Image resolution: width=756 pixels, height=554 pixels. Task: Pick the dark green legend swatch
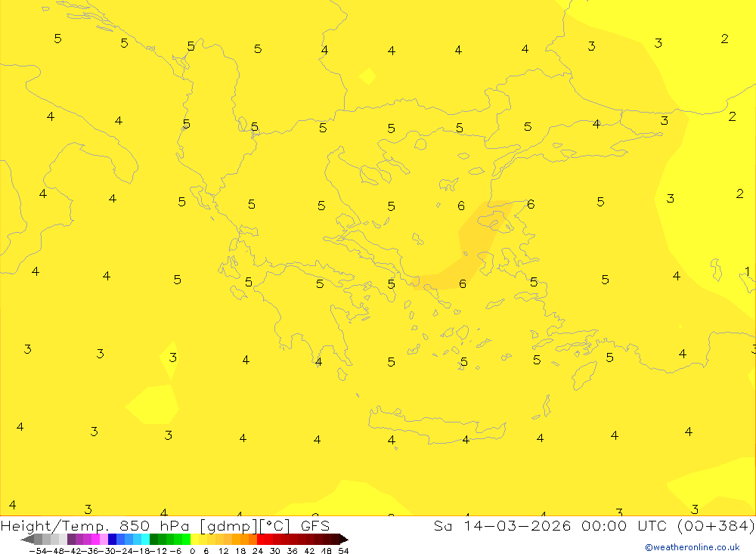point(153,540)
